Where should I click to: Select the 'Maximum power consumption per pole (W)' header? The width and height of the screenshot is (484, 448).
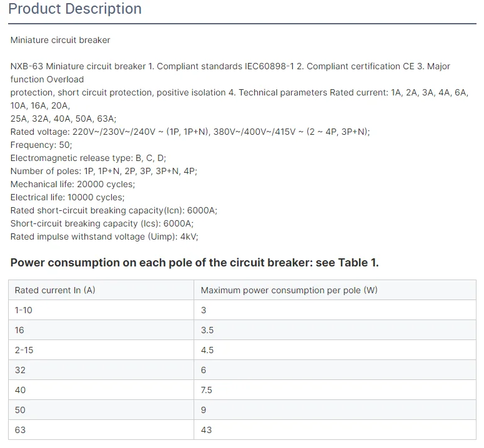pos(289,290)
